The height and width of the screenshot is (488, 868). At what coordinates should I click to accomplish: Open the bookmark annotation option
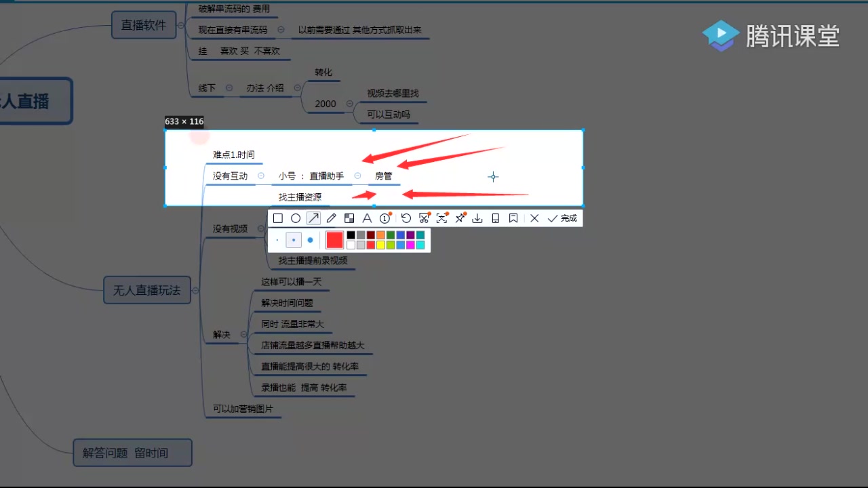[513, 218]
